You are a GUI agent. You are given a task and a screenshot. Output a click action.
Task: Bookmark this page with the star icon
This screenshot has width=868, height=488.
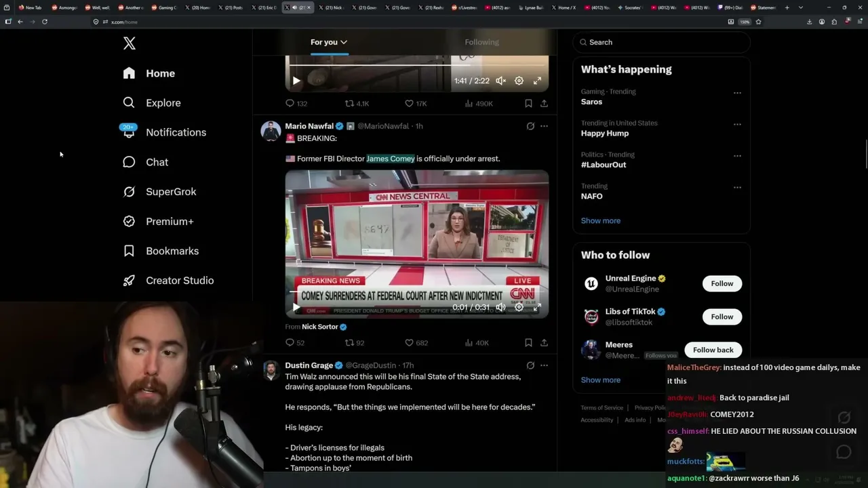[x=758, y=22]
